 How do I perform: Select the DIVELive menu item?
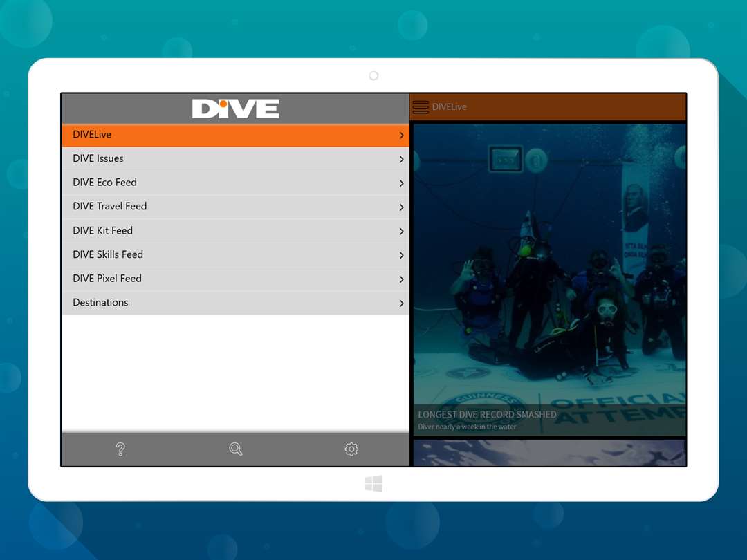coord(235,136)
